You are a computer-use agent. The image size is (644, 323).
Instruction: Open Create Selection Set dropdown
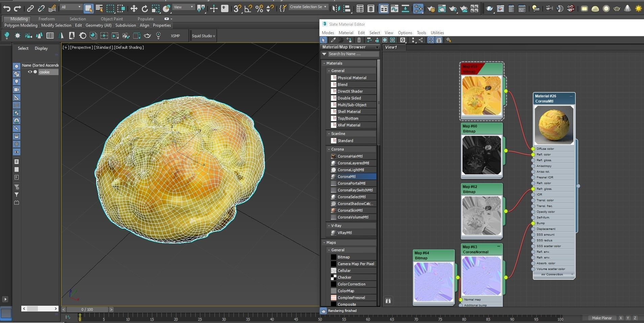pos(308,7)
